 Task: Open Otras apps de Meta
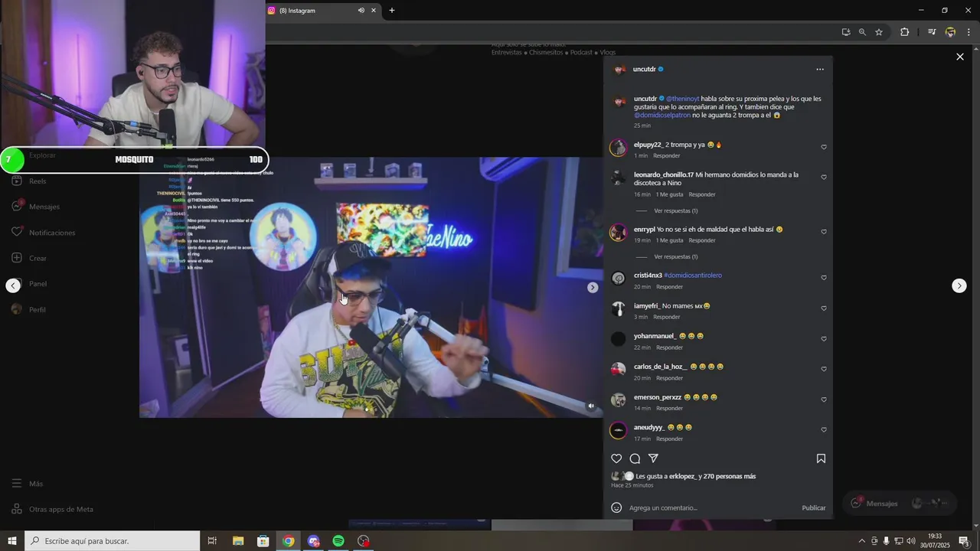[52, 509]
